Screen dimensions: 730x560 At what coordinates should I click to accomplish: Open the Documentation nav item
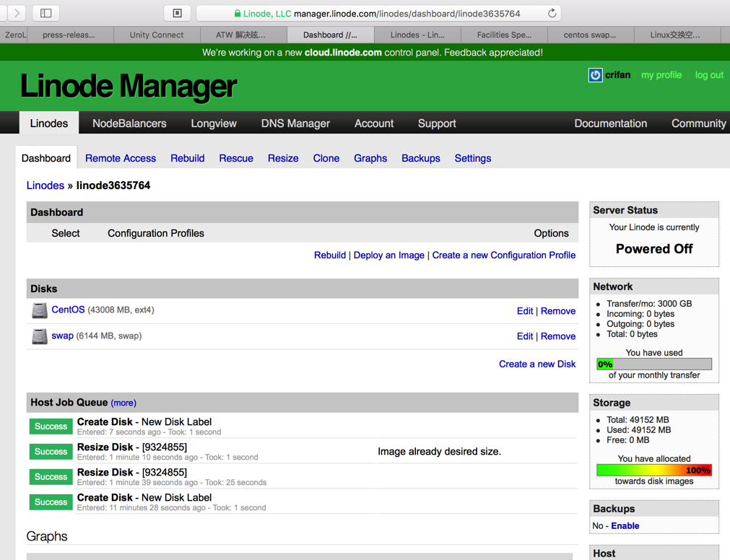pyautogui.click(x=610, y=123)
